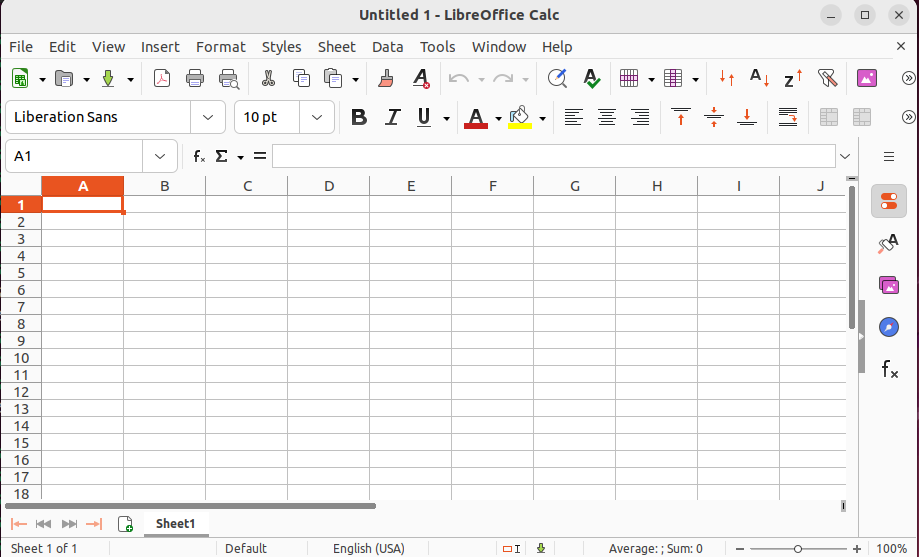Open Find and Replace icon
Viewport: 919px width, 557px height.
(557, 78)
